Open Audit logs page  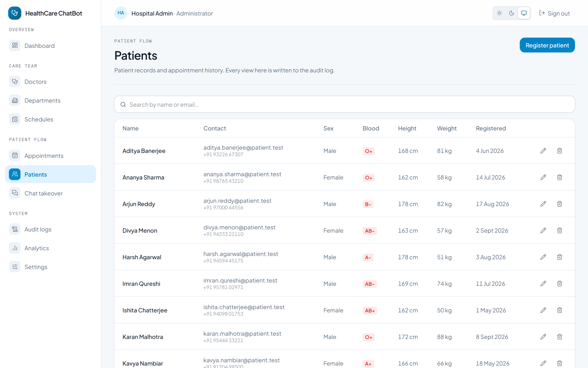coord(50,229)
